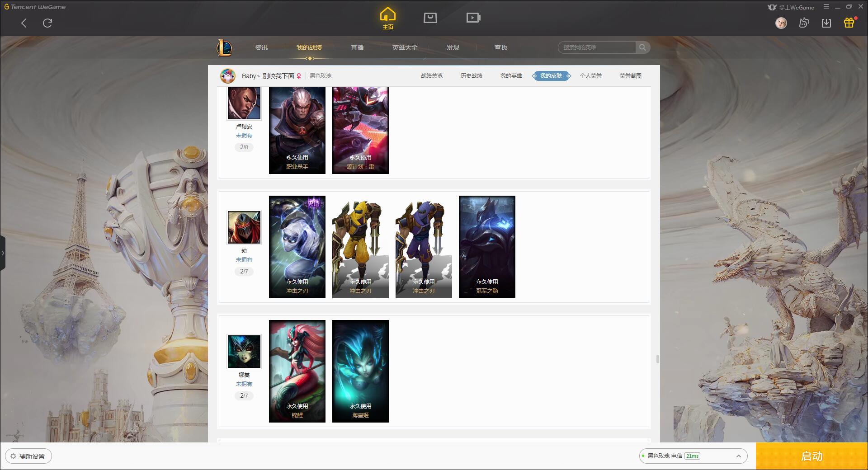
Task: Select the 我的战绩 tab
Action: (x=309, y=47)
